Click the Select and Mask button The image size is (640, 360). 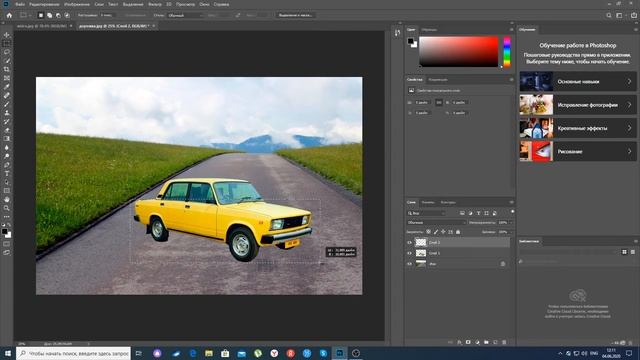point(296,15)
